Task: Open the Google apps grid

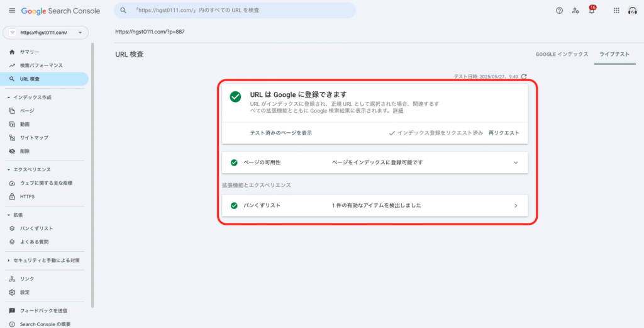Action: [616, 11]
